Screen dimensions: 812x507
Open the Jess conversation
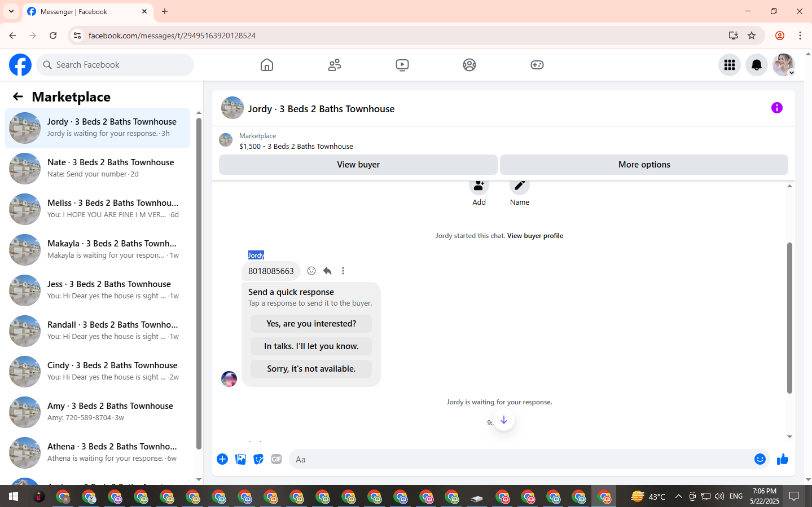click(x=97, y=290)
